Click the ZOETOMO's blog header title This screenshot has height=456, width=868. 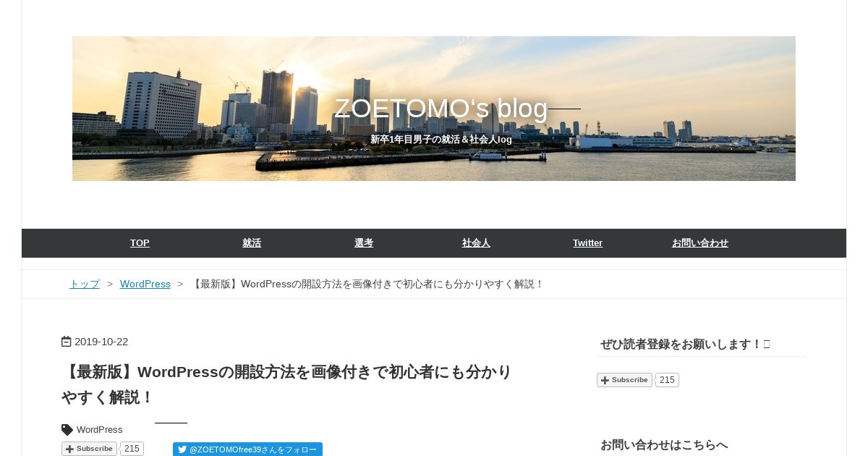coord(441,109)
